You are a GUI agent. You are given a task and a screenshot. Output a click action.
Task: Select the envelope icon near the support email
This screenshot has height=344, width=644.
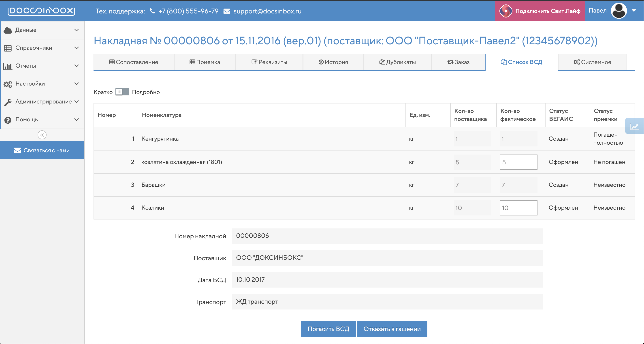point(227,11)
